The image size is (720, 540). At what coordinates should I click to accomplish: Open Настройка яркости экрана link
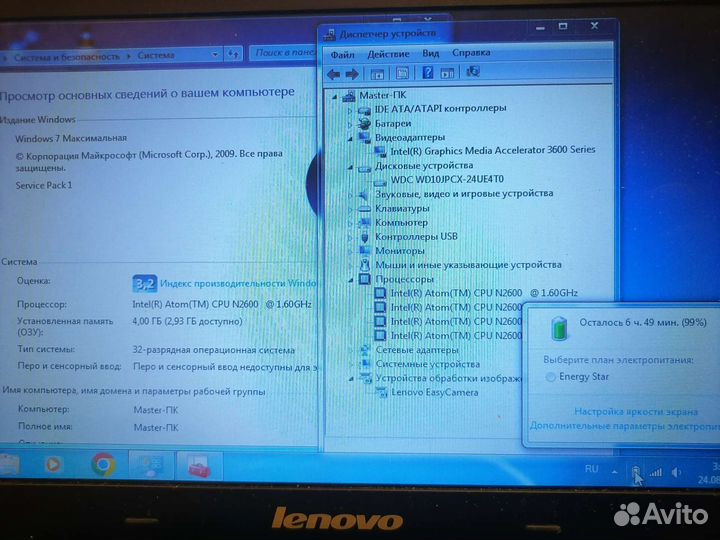[x=636, y=411]
